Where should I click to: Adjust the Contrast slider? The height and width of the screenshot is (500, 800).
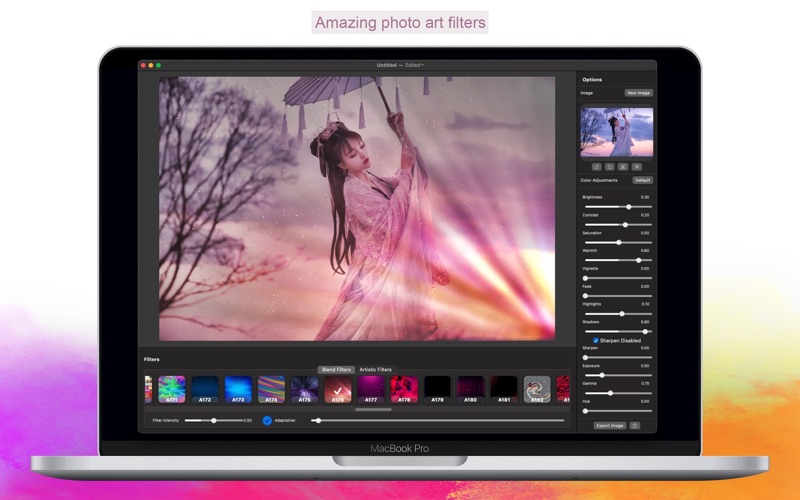tap(618, 224)
